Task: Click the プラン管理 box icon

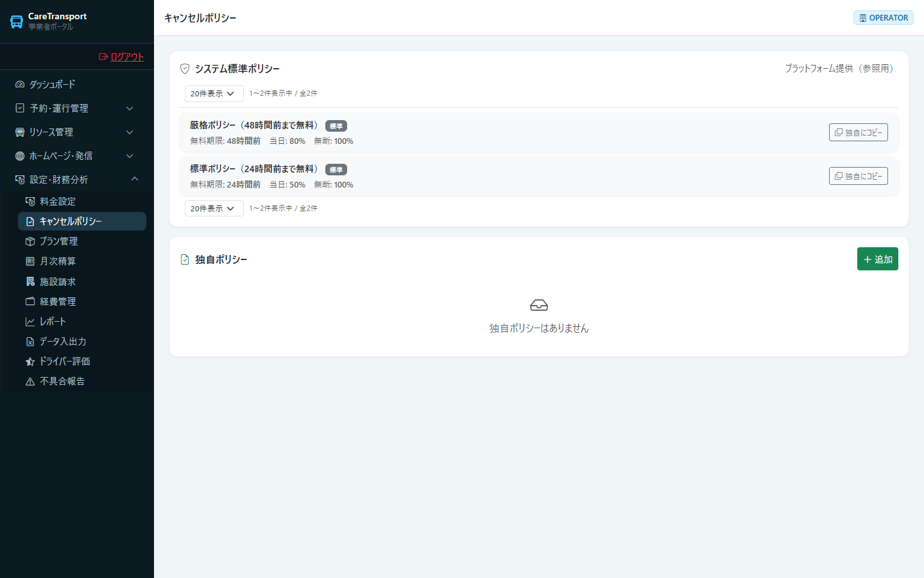Action: (x=30, y=241)
